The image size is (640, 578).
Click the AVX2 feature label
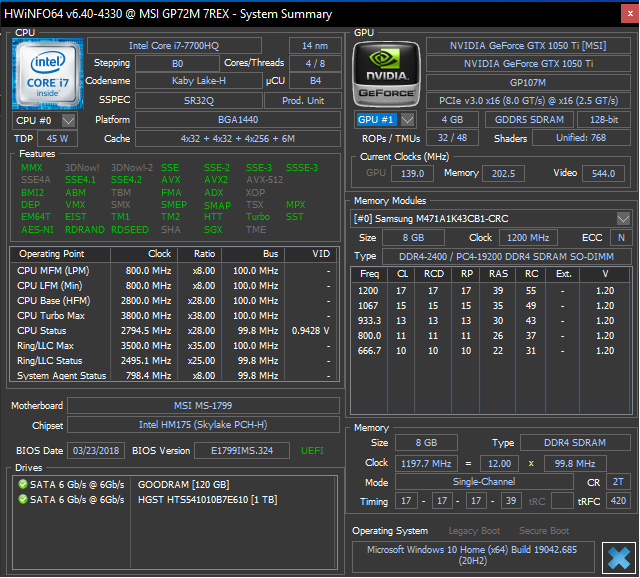click(216, 180)
